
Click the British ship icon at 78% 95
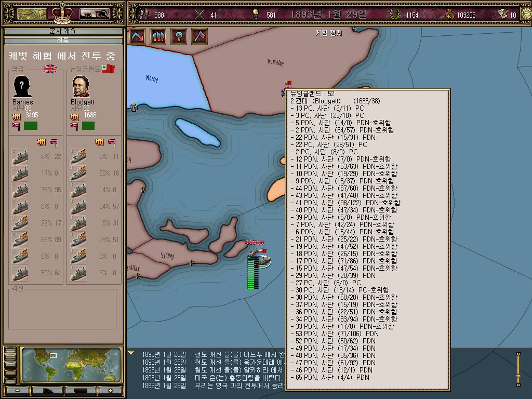click(x=20, y=190)
